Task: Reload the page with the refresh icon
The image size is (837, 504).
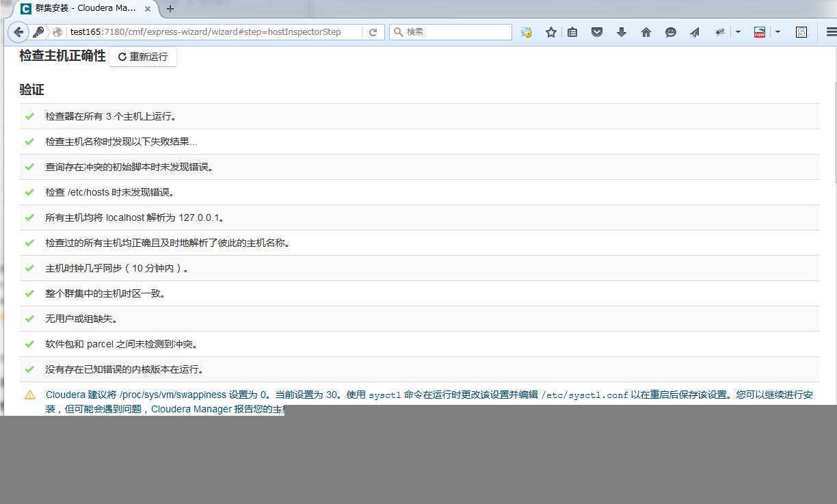Action: pos(373,32)
